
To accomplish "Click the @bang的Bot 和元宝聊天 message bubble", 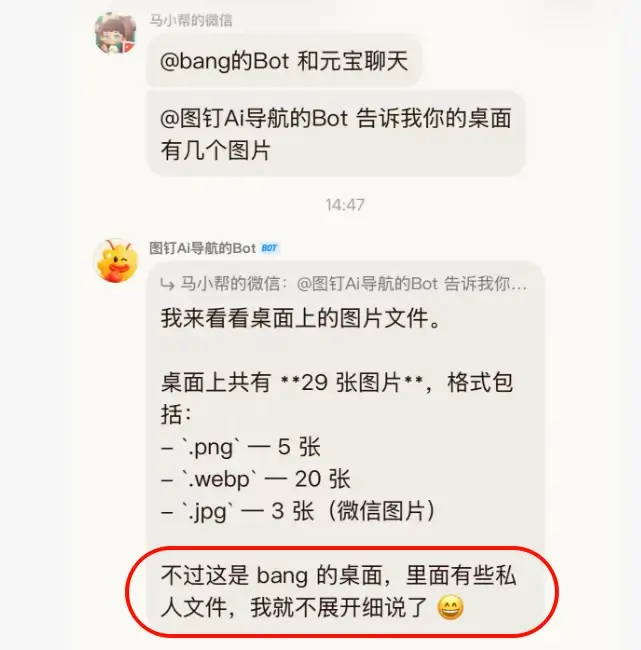I will tap(284, 61).
